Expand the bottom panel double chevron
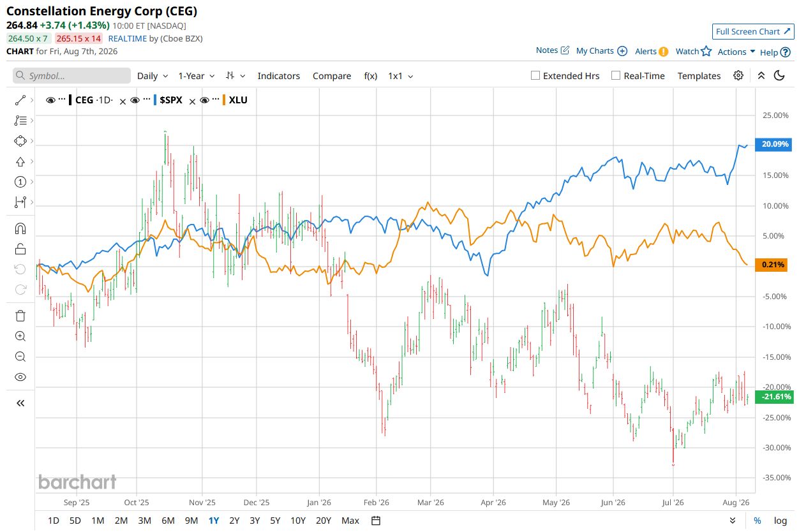 pos(733,521)
